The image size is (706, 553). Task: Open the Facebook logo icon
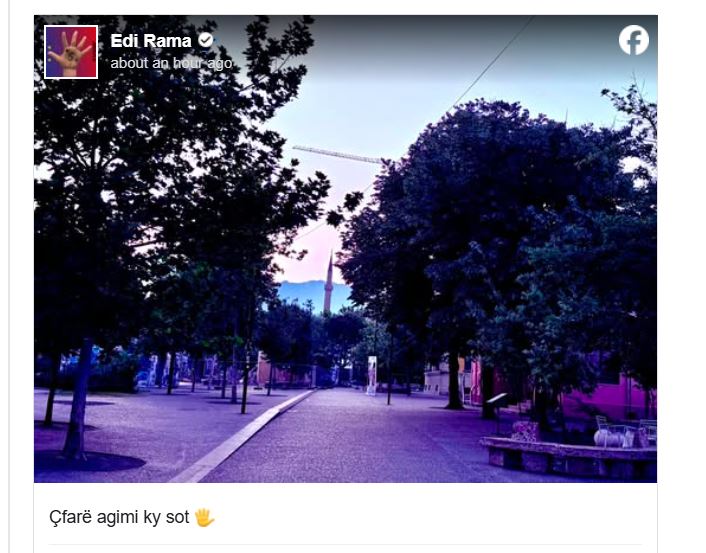point(634,40)
